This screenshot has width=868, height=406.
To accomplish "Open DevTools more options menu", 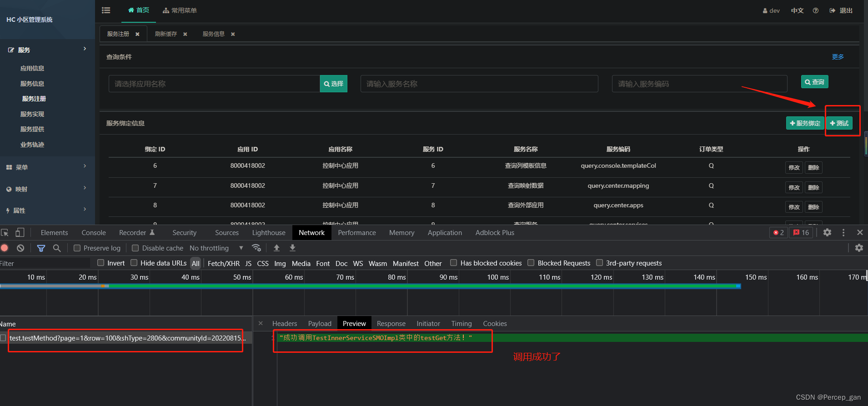I will [843, 232].
